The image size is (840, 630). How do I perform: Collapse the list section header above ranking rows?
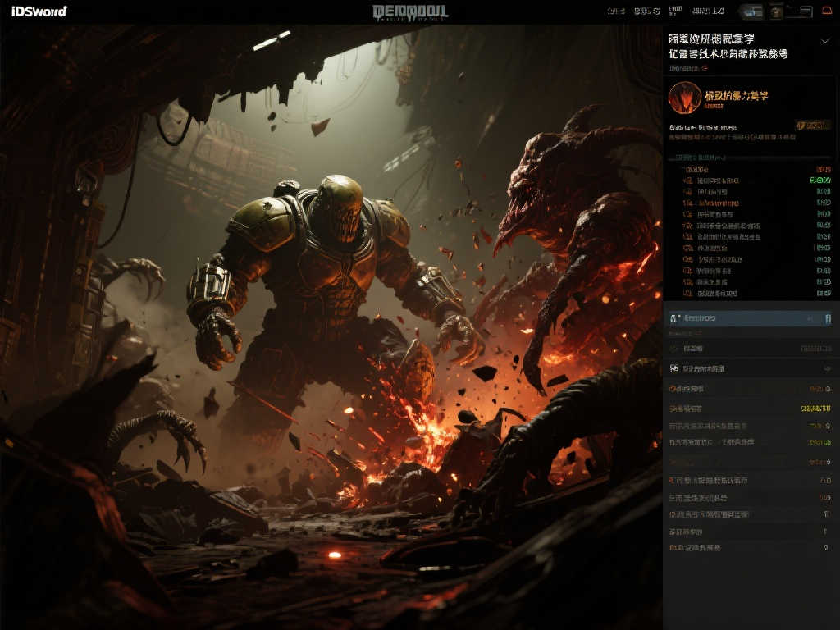point(697,157)
